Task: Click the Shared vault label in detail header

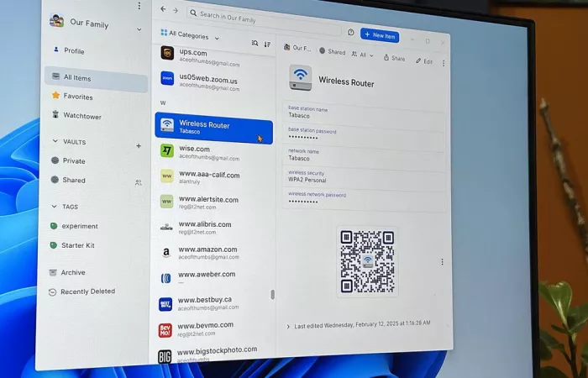Action: point(333,52)
